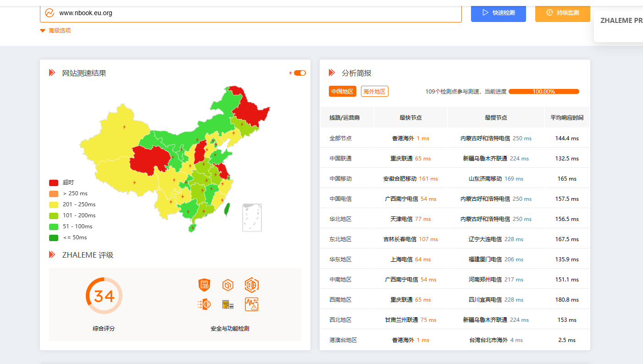643x364 pixels.
Task: Click the orange > 250 ms legend swatch
Action: coord(54,193)
